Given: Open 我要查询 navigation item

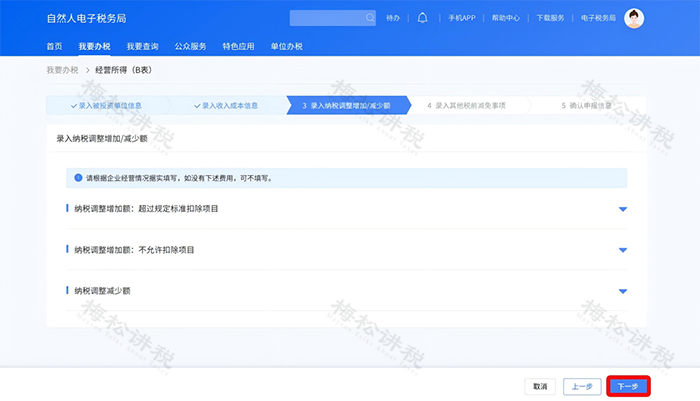Looking at the screenshot, I should pos(142,46).
